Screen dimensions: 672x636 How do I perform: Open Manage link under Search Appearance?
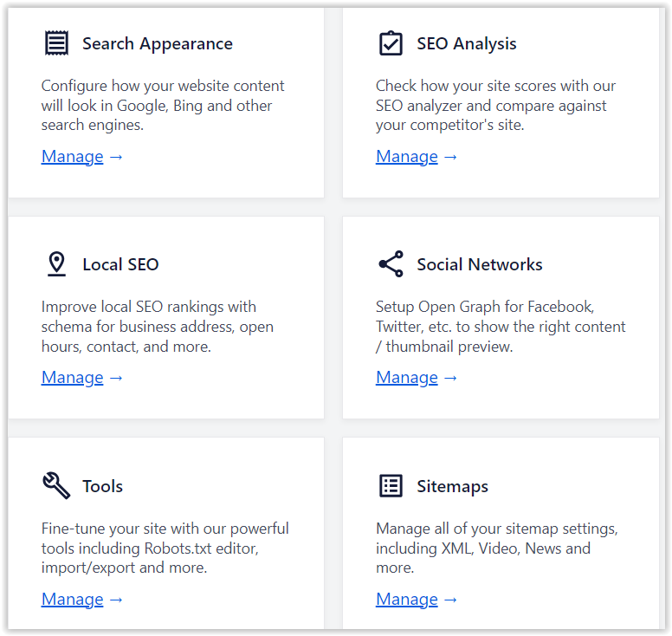[73, 157]
